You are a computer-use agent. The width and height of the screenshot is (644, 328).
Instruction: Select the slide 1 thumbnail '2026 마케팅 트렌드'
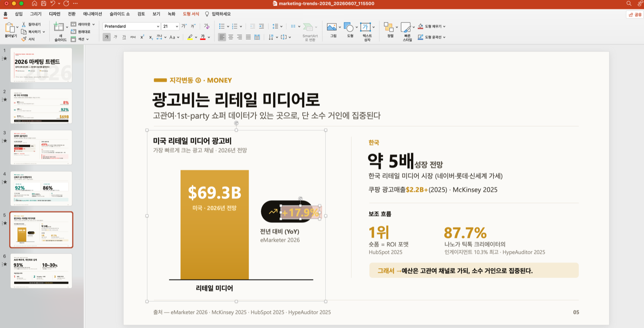[x=41, y=65]
